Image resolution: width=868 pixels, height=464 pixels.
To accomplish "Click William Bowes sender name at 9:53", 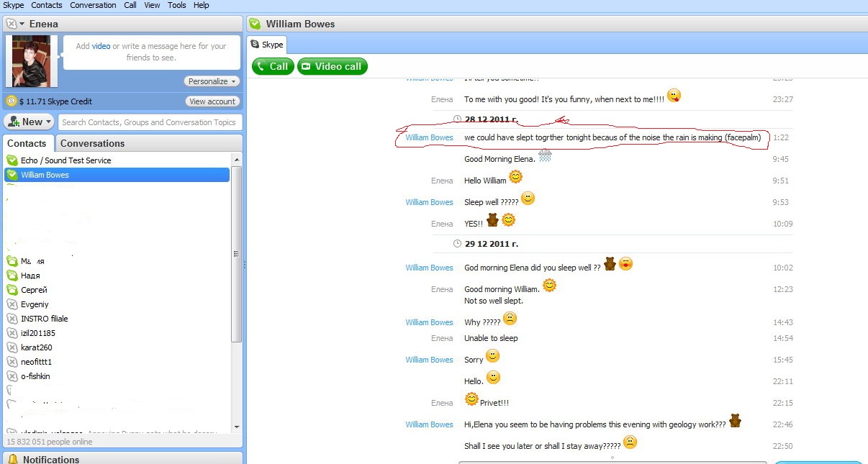I will point(429,202).
